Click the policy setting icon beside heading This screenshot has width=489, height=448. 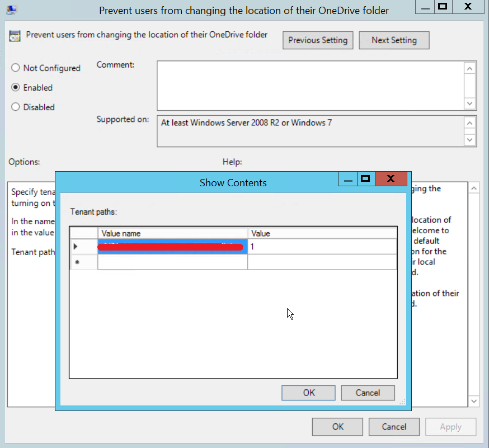15,36
